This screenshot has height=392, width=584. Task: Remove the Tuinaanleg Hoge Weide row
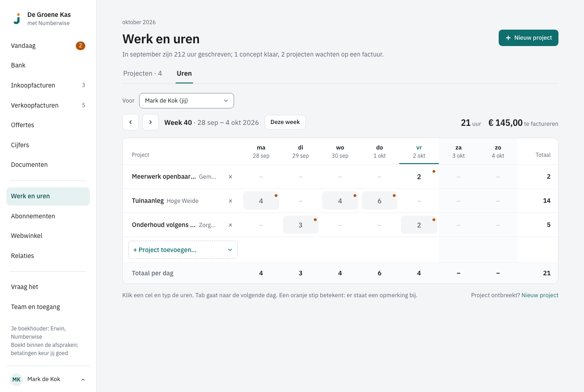coord(230,201)
